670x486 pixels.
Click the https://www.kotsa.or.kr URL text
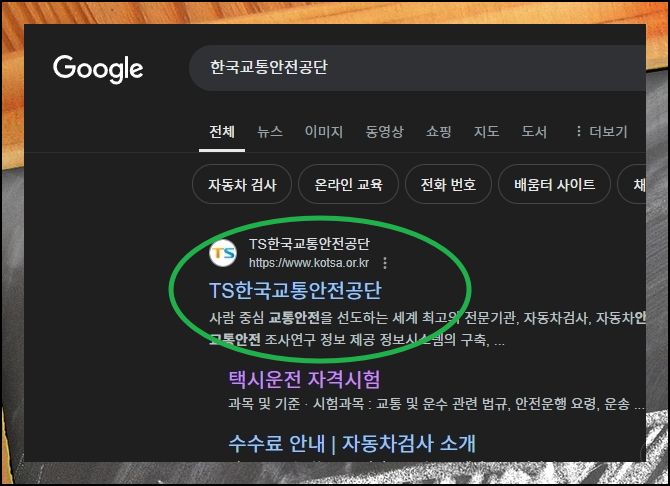tap(309, 263)
